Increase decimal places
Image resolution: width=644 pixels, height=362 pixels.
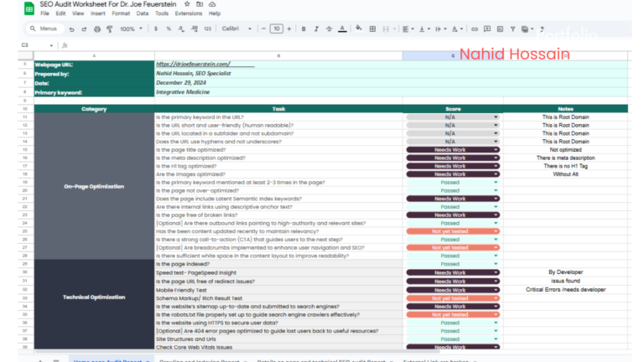coord(195,29)
